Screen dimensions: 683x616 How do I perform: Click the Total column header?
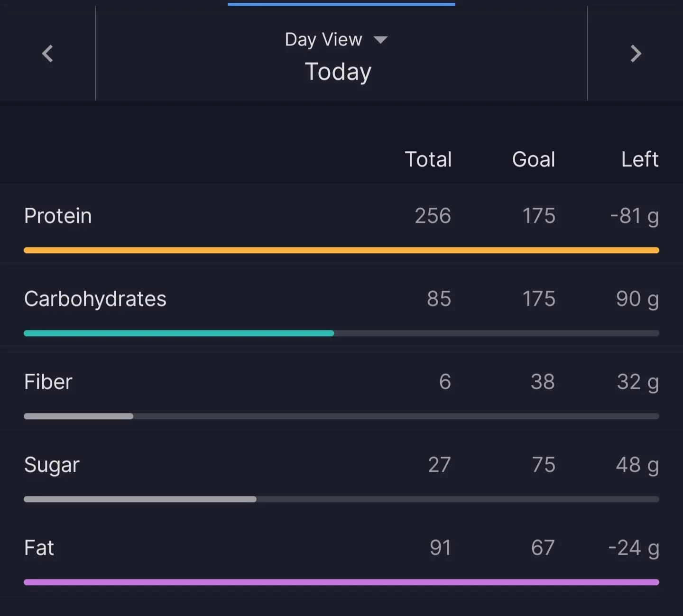(428, 159)
